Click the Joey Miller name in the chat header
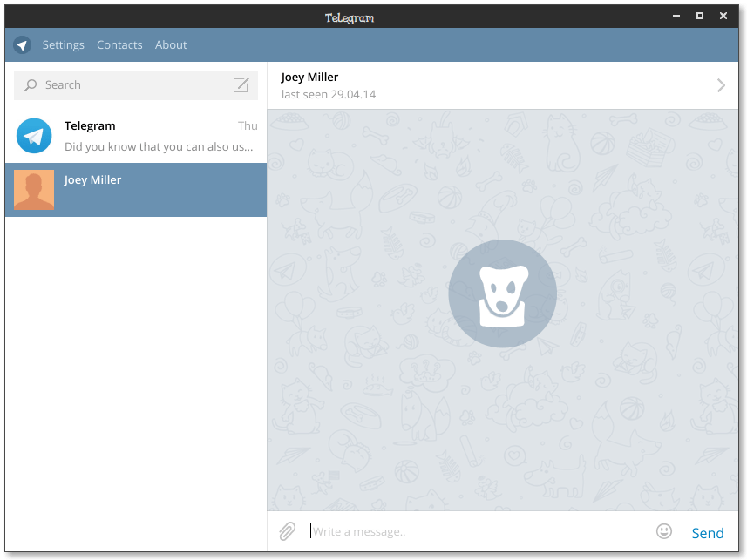The height and width of the screenshot is (560, 747). [309, 77]
